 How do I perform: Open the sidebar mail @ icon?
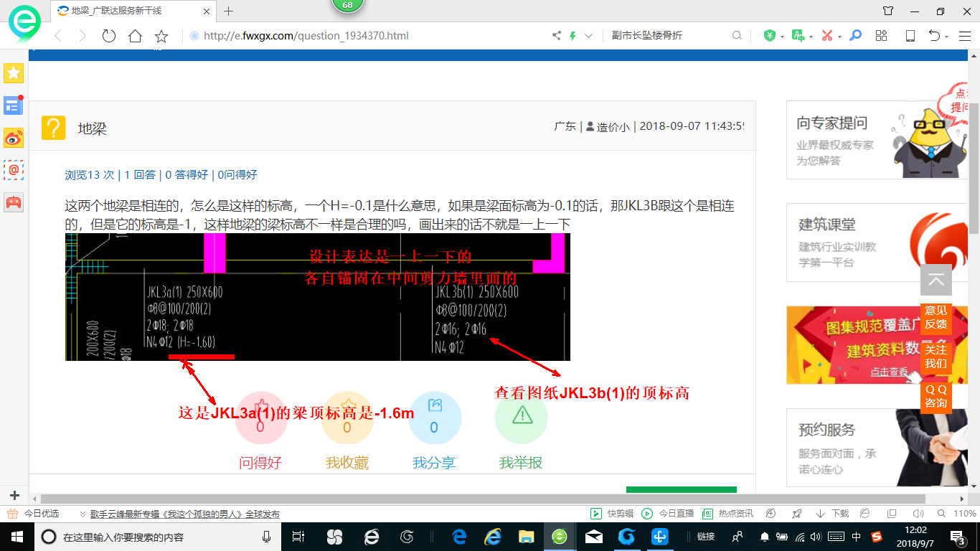coord(14,170)
